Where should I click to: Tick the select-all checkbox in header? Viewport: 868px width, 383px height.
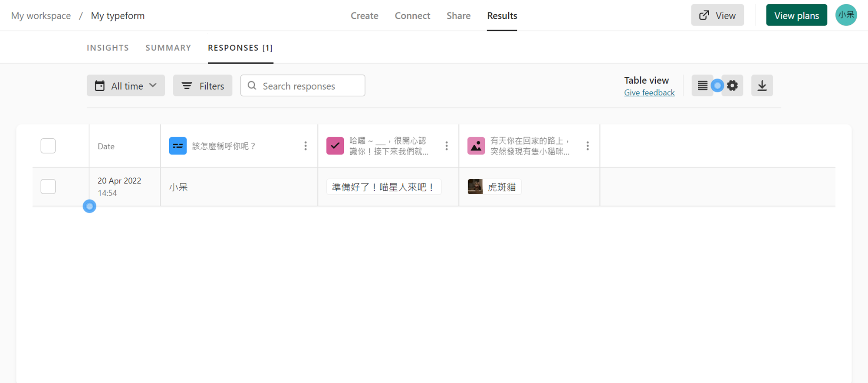click(x=48, y=146)
